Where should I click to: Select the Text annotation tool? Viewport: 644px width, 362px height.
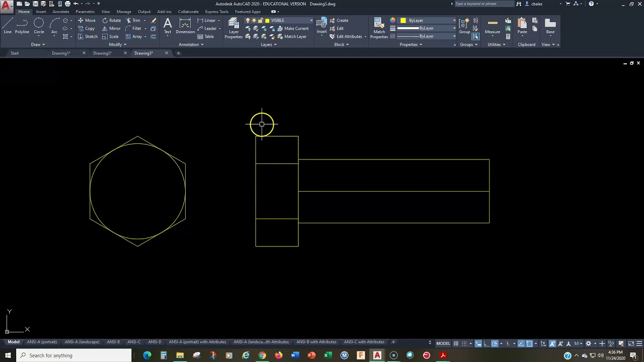[168, 26]
